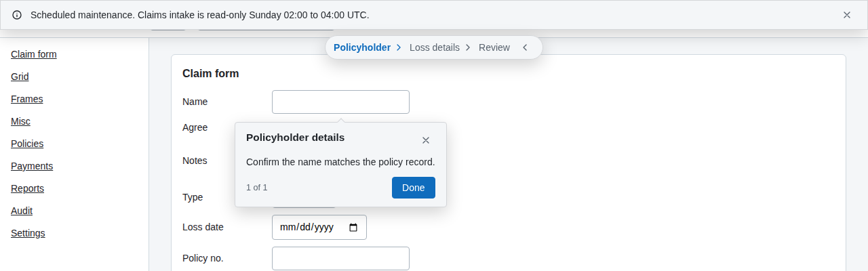Image resolution: width=868 pixels, height=271 pixels.
Task: Close the Policyholder details popover
Action: [426, 140]
